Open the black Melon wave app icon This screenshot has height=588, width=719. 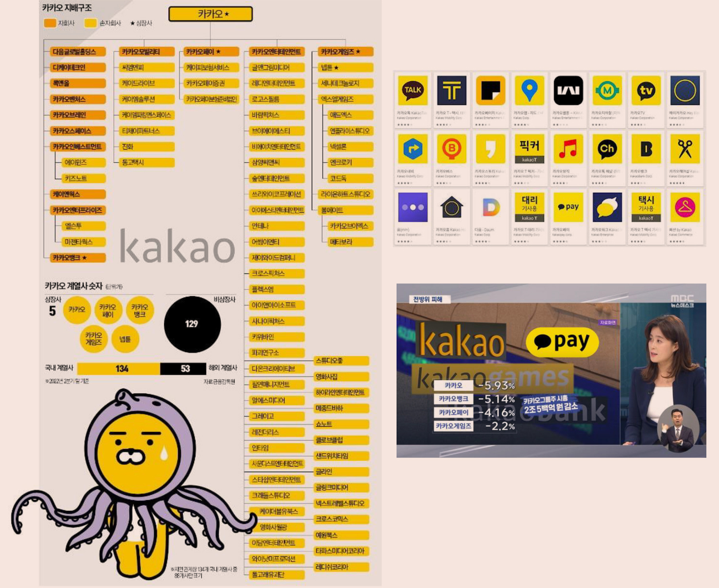click(568, 90)
